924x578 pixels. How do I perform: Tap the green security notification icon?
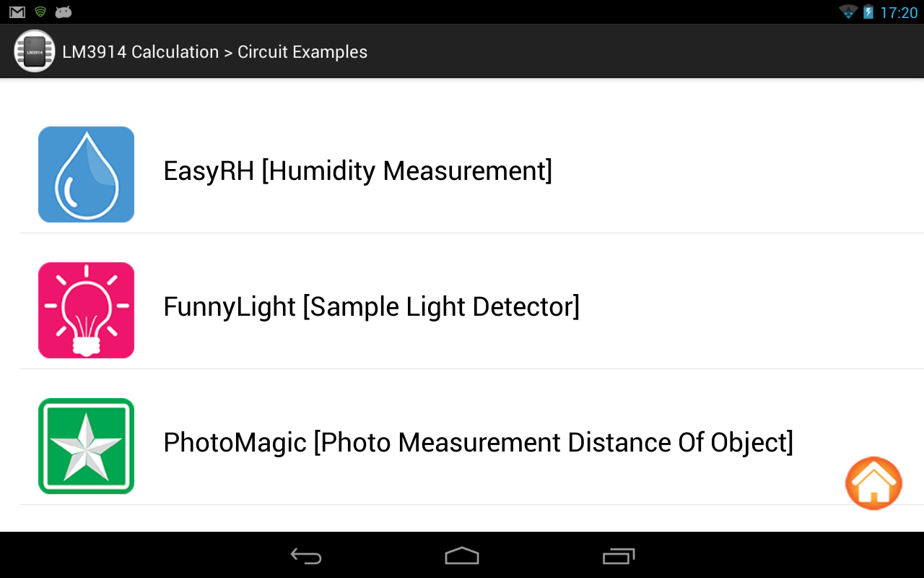[x=40, y=12]
